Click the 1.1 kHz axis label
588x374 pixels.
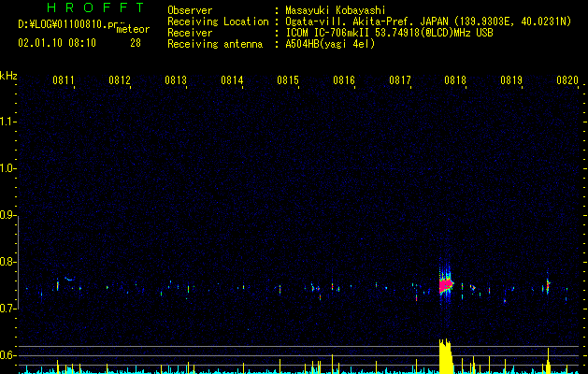(7, 122)
